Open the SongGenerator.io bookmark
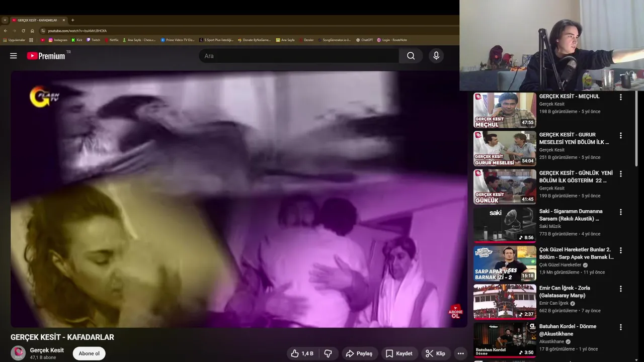This screenshot has width=644, height=362. click(x=334, y=40)
